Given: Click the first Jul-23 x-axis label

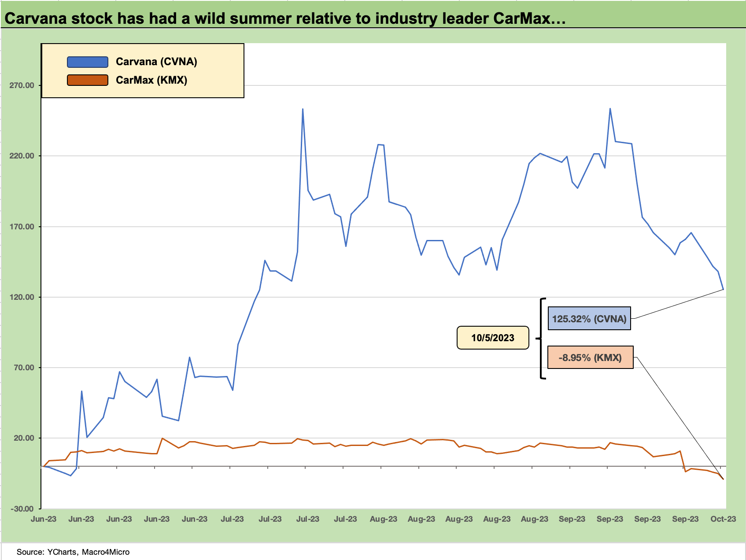Looking at the screenshot, I should 232,519.
